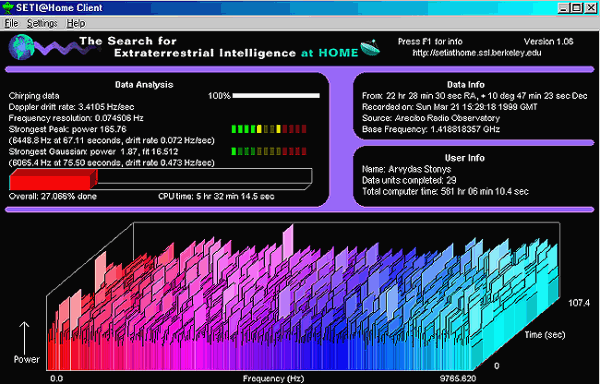Click the 3D power spectrum graph

302,296
